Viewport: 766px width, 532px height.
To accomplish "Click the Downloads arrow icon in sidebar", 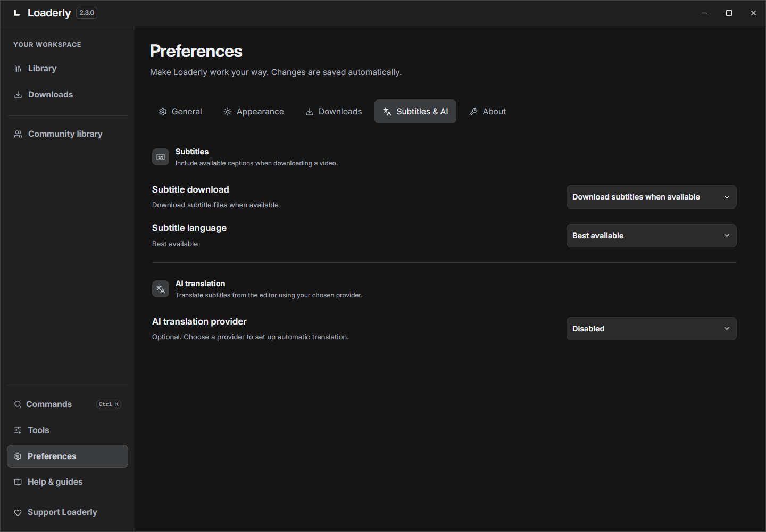I will (x=18, y=95).
